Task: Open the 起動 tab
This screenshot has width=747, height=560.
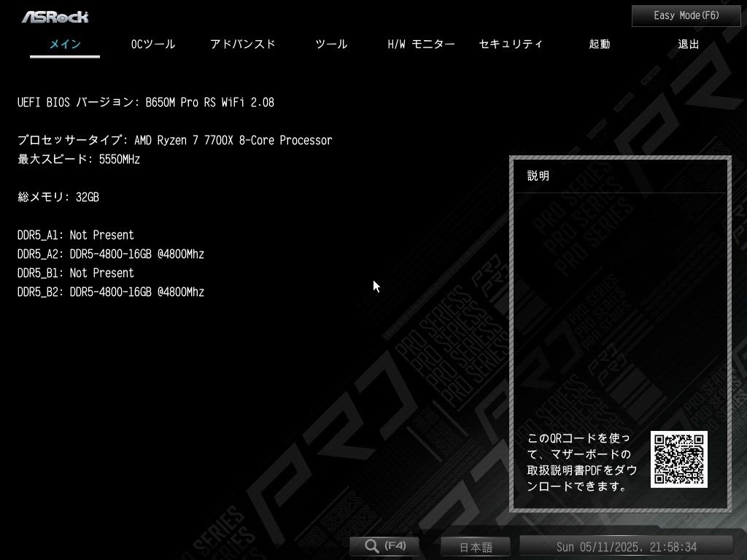Action: (x=600, y=44)
